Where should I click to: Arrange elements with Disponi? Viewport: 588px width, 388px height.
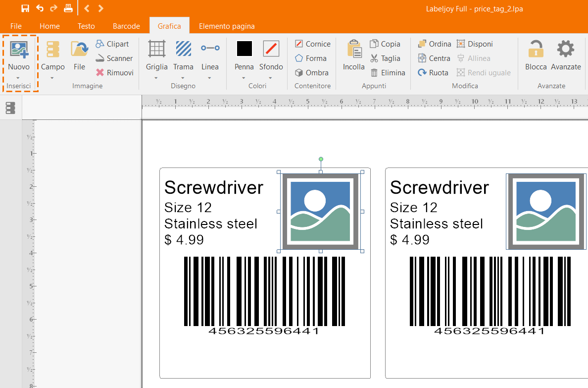(x=474, y=44)
